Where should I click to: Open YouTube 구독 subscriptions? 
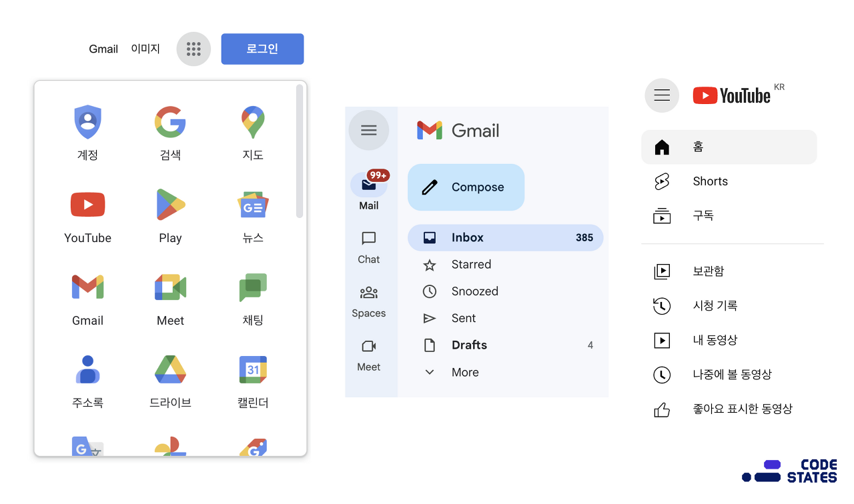tap(729, 215)
